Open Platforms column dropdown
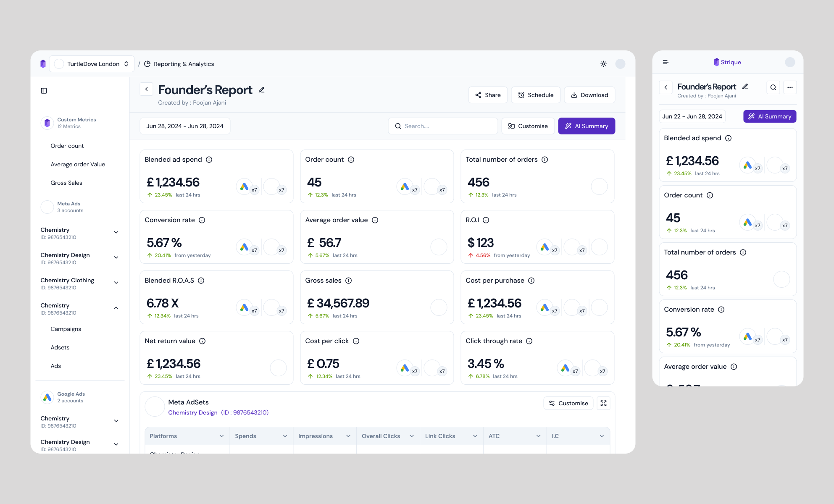834x504 pixels. point(221,436)
